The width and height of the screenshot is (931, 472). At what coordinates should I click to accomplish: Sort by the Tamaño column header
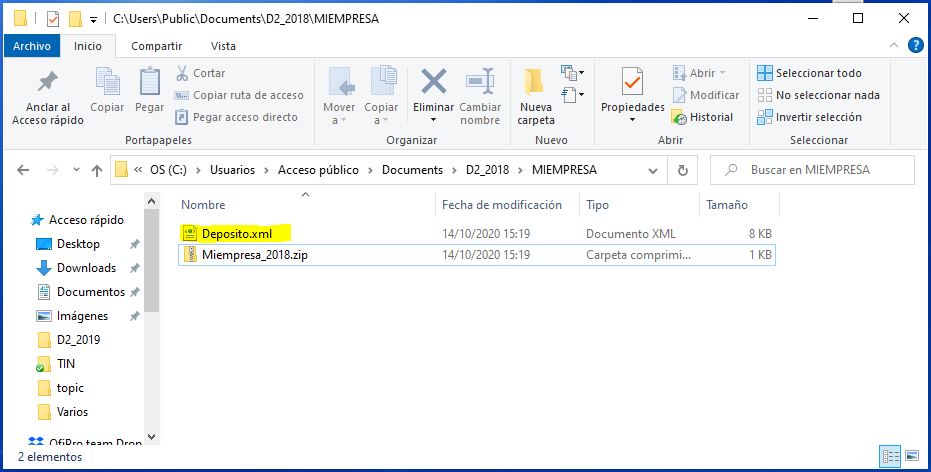point(739,205)
